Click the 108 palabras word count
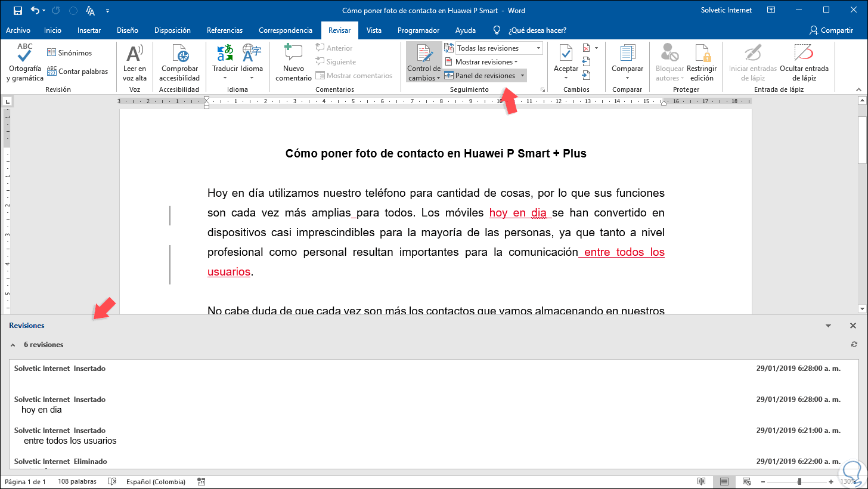The height and width of the screenshot is (489, 868). [x=78, y=482]
